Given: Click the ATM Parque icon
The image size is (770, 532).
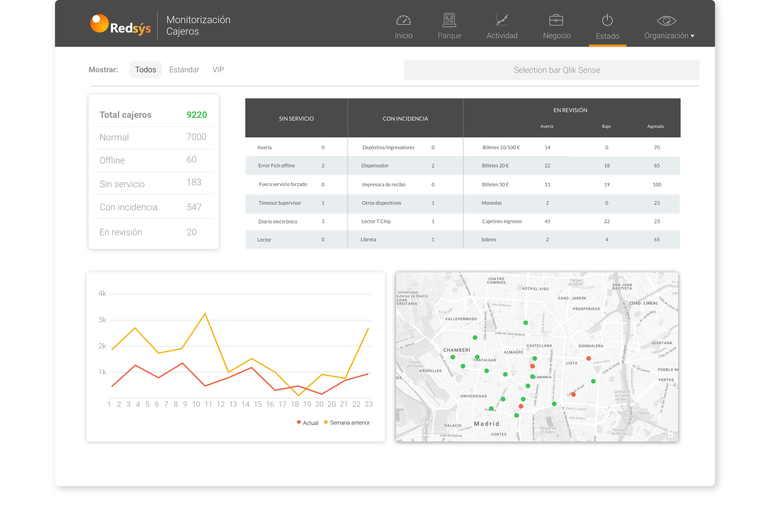Looking at the screenshot, I should [449, 20].
